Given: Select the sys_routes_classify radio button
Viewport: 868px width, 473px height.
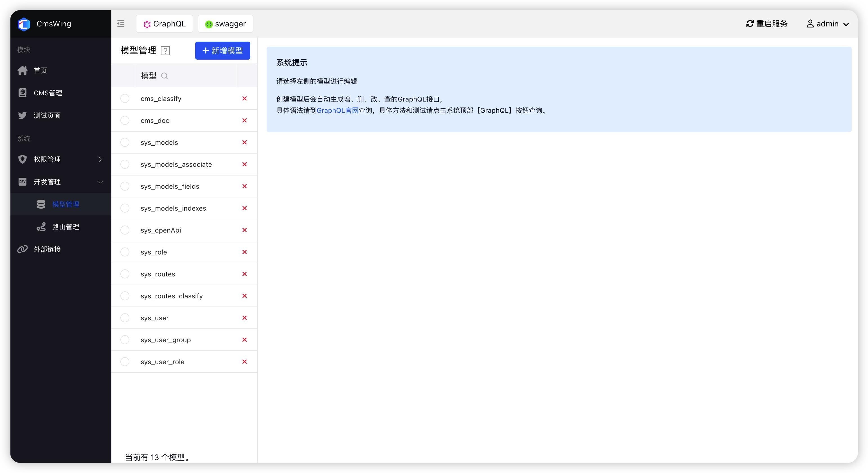Looking at the screenshot, I should coord(125,296).
